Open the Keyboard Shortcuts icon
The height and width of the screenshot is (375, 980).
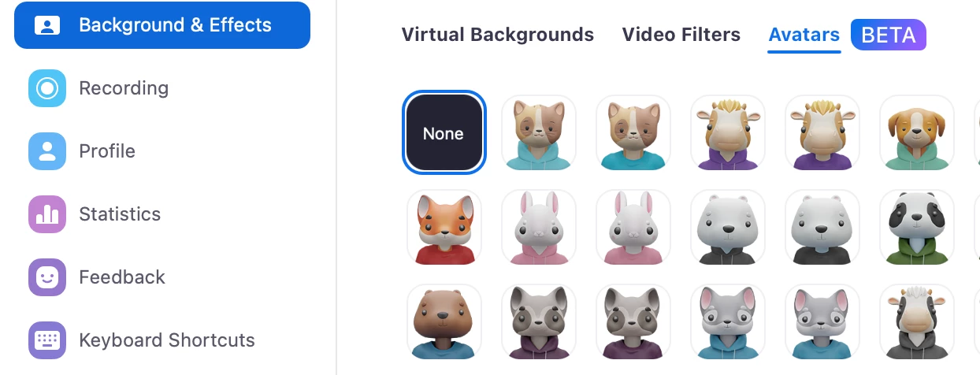47,340
